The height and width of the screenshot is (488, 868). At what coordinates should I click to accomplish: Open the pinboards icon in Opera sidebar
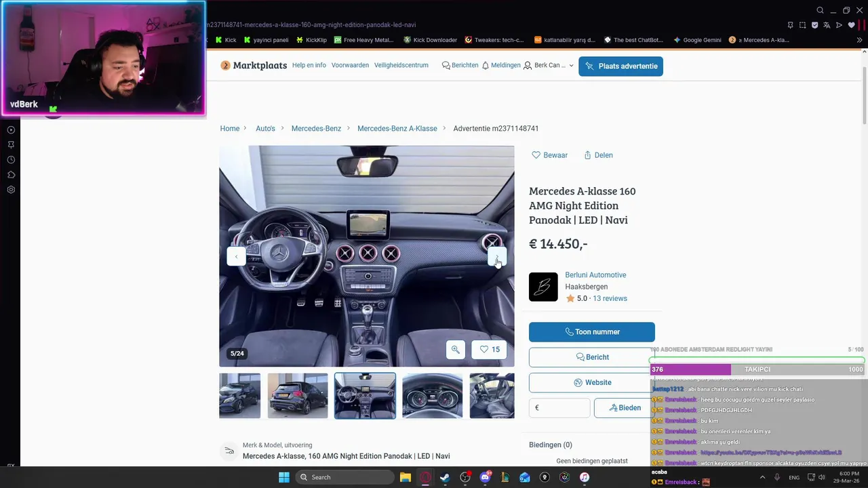point(11,144)
